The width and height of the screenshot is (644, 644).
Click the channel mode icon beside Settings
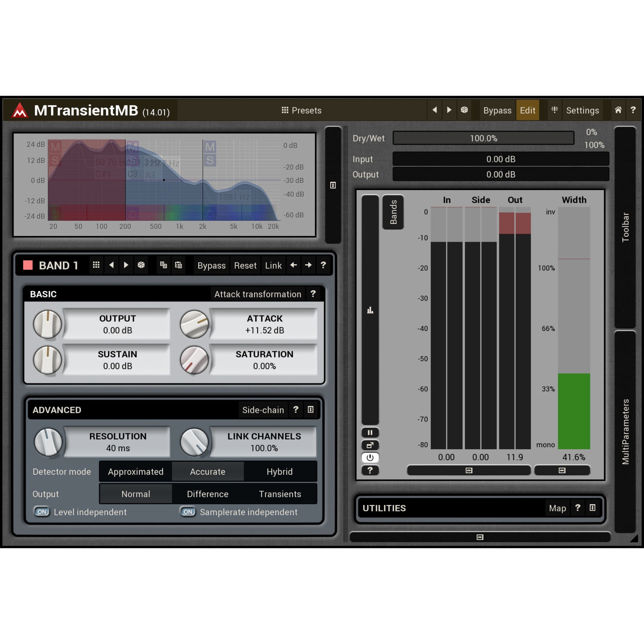(555, 110)
